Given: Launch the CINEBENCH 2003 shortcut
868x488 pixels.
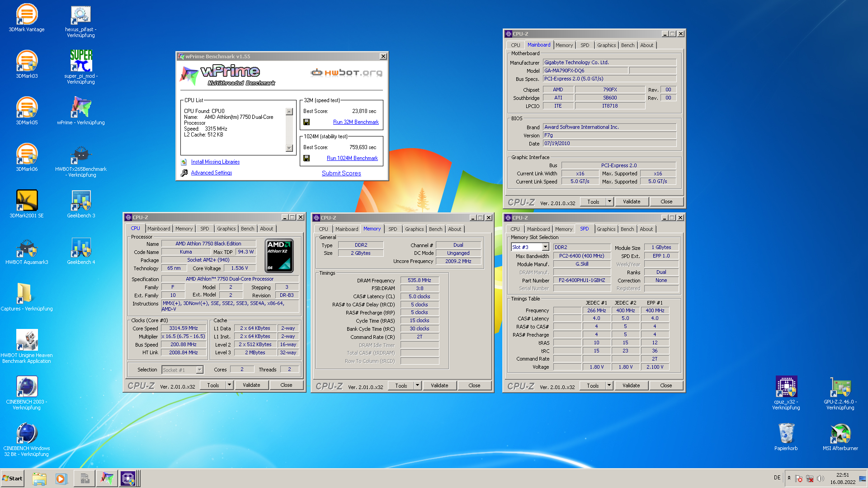Looking at the screenshot, I should coord(27,393).
